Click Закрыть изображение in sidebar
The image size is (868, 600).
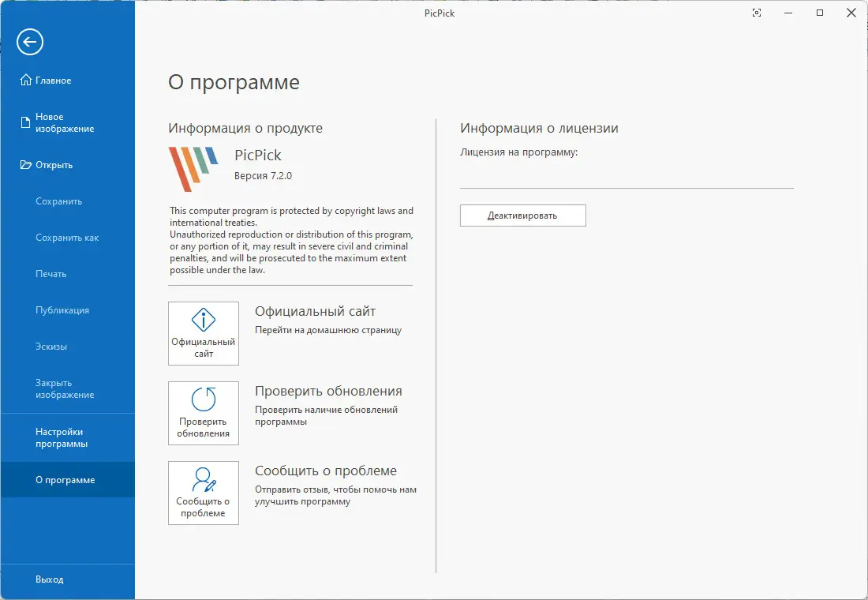pyautogui.click(x=68, y=388)
